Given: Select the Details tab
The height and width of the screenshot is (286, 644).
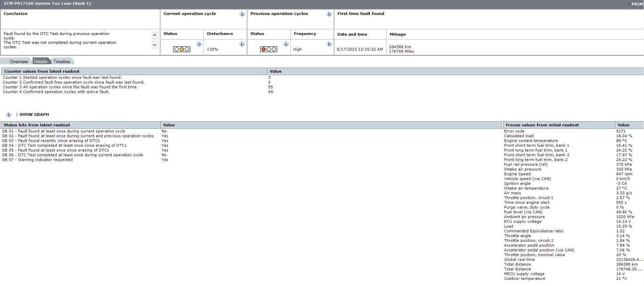Looking at the screenshot, I should [x=40, y=61].
